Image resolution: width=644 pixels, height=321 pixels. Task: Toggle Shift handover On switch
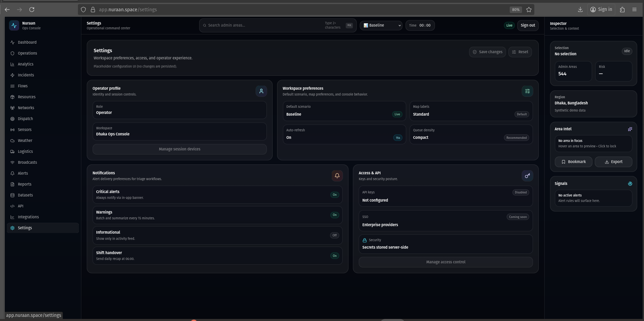[334, 256]
